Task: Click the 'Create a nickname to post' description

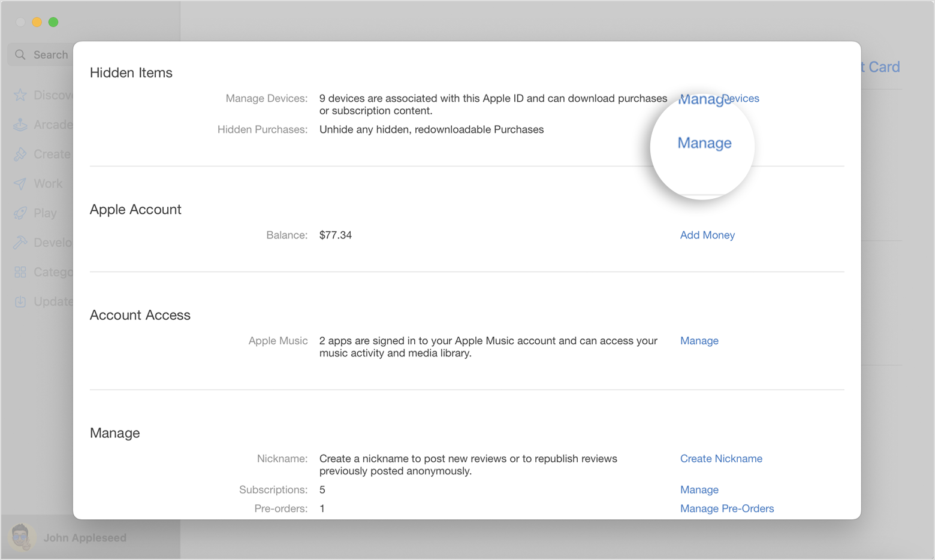Action: (468, 465)
